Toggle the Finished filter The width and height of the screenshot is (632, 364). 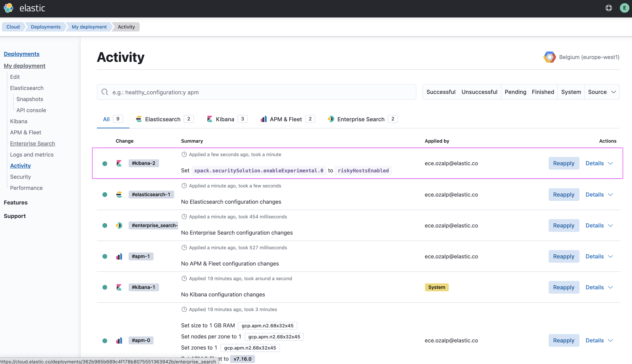coord(543,92)
